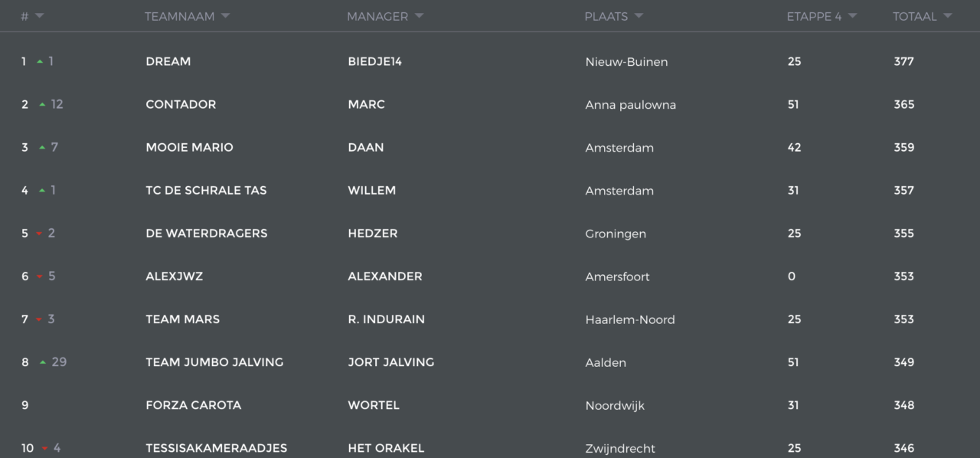Screen dimensions: 980x458
Task: Sort by the MANAGER column arrow
Action: coord(419,16)
